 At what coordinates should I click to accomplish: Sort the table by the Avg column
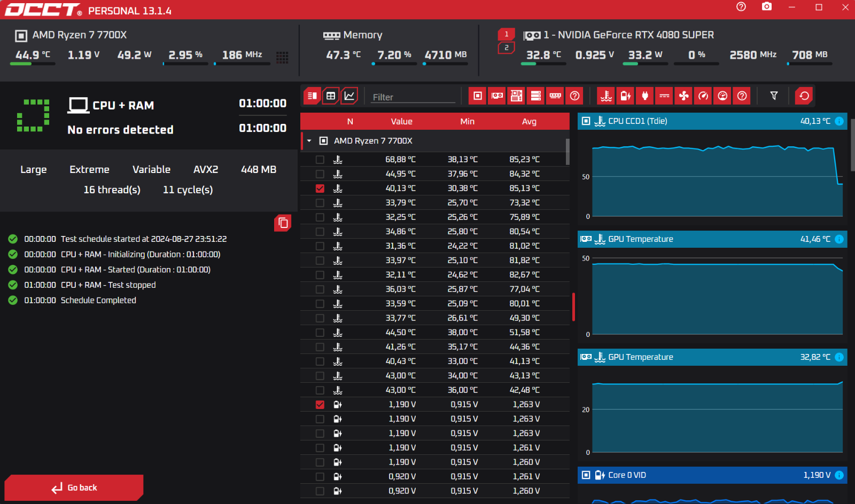tap(529, 122)
